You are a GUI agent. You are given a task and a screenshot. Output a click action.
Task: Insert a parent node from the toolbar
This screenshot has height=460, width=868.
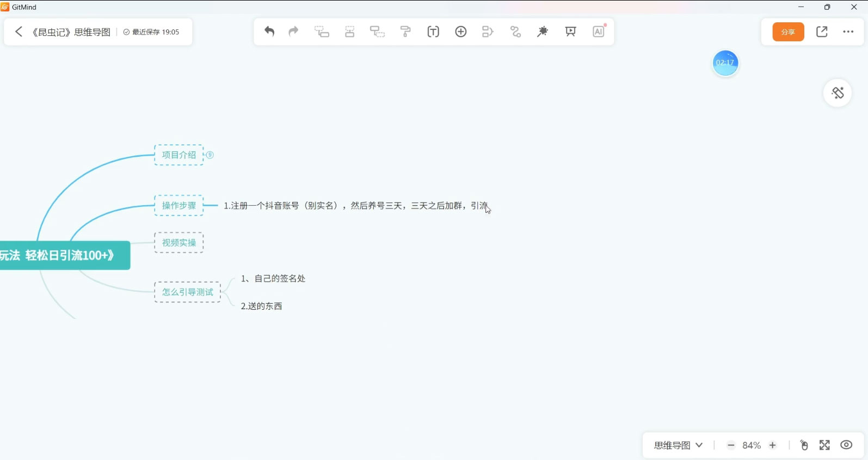click(x=378, y=32)
